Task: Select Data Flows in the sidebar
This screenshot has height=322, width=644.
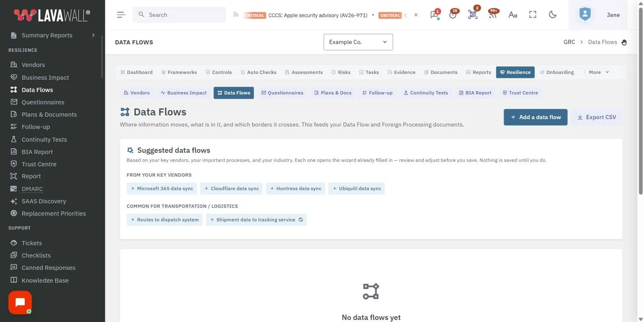Action: tap(37, 90)
